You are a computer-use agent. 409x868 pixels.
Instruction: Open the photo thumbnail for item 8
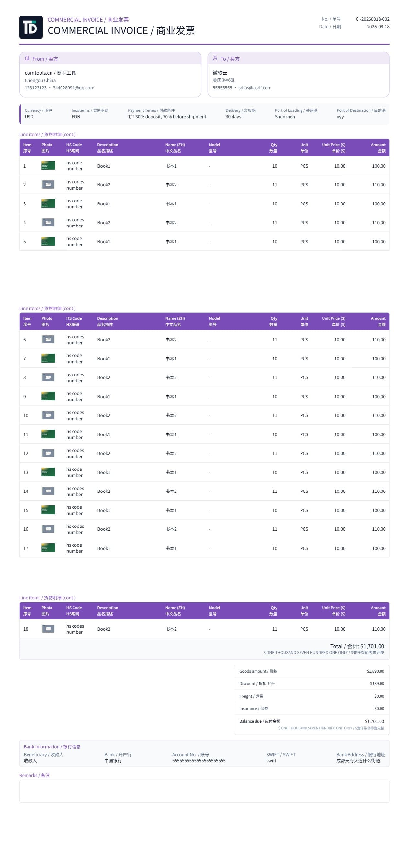(x=48, y=377)
